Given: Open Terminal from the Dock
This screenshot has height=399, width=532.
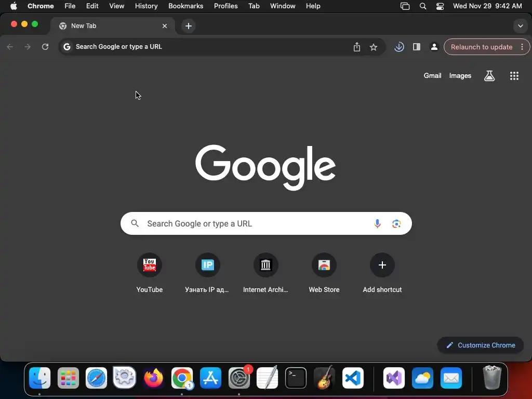Looking at the screenshot, I should [296, 378].
